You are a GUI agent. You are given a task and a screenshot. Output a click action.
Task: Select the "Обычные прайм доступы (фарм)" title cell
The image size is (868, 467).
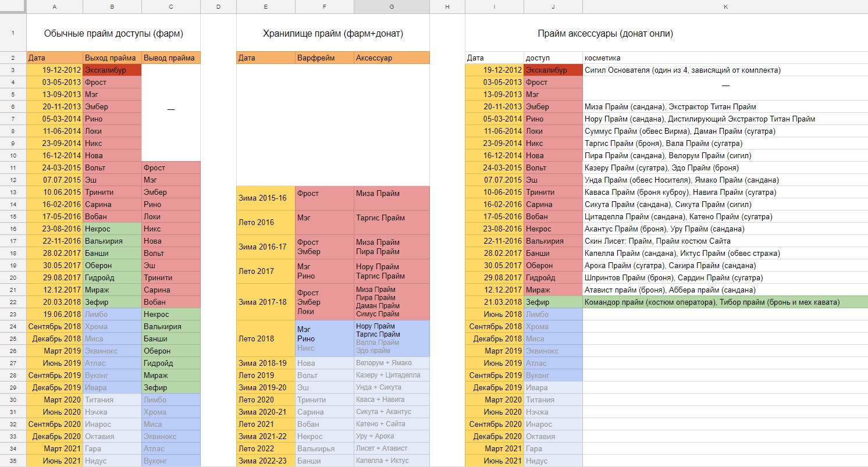click(113, 34)
